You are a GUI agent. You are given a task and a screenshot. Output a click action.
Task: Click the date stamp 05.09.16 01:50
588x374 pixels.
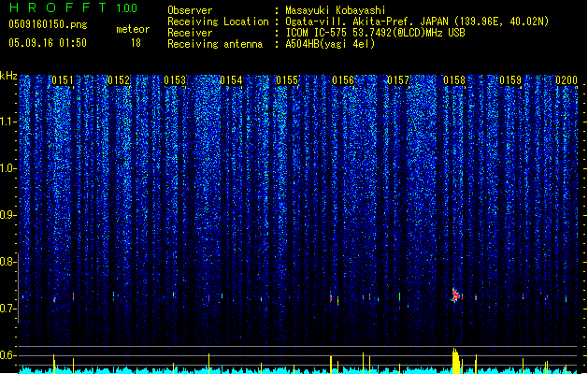[48, 43]
